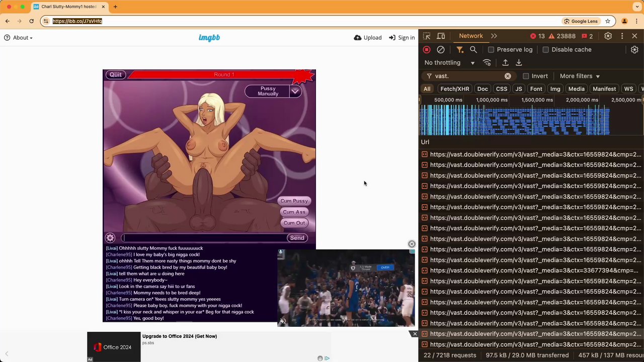This screenshot has height=362, width=644.
Task: Click the Office 2024 ad thumbnail
Action: pos(114,347)
